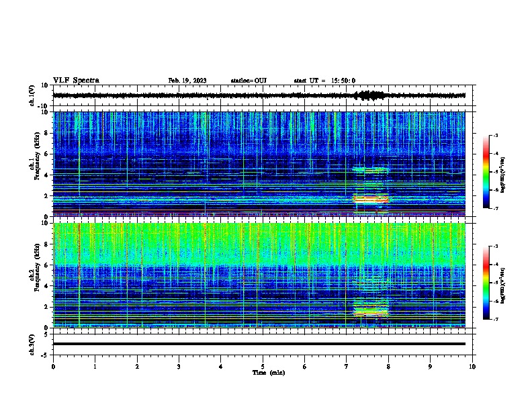Image resolution: width=532 pixels, height=411 pixels.
Task: Click the time-axis tick label "1"
Action: tap(95, 367)
